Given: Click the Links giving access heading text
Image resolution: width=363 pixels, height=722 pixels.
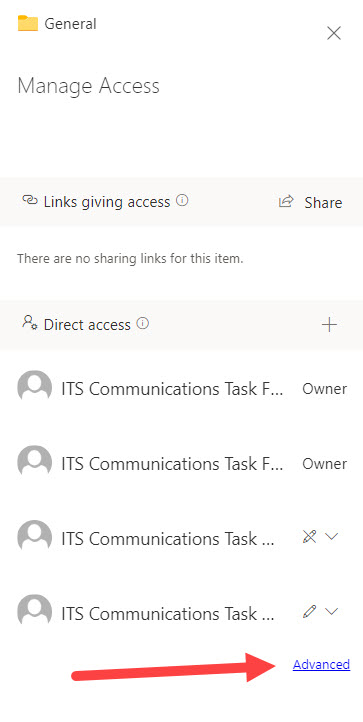Looking at the screenshot, I should [x=107, y=202].
